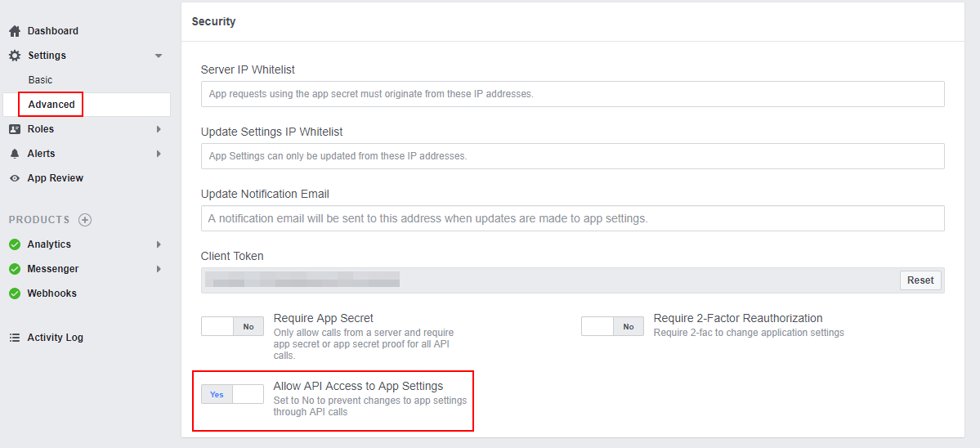Disable Allow API Access to App Settings
This screenshot has width=980, height=448.
232,394
